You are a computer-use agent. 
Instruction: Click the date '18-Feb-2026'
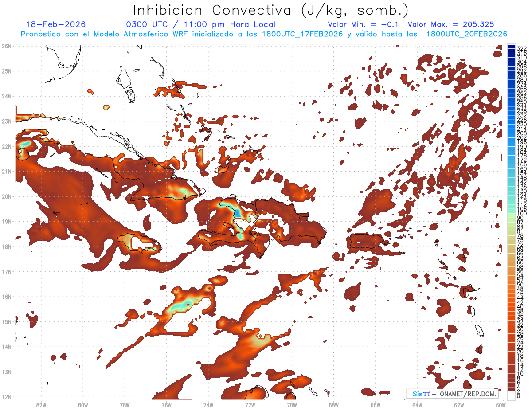(x=56, y=25)
